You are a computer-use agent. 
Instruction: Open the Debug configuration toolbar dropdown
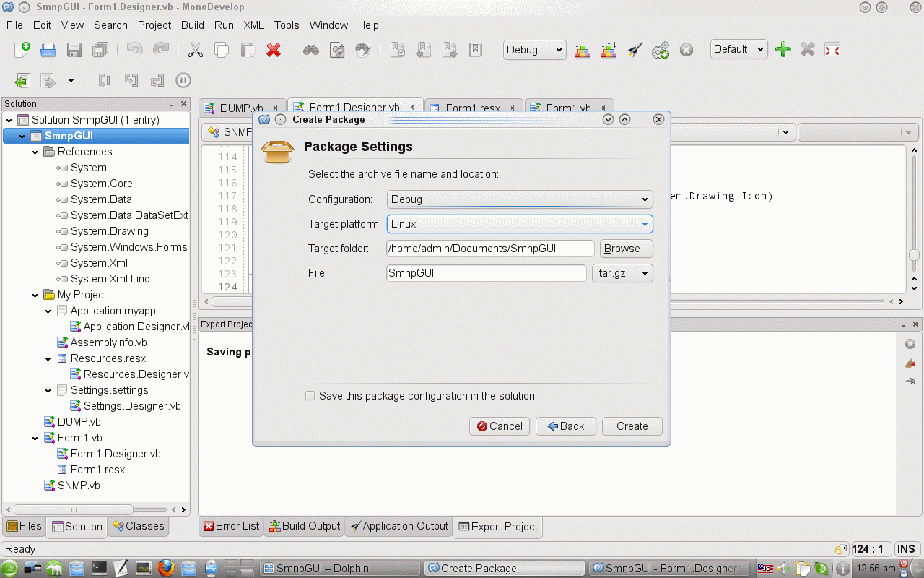coord(534,50)
